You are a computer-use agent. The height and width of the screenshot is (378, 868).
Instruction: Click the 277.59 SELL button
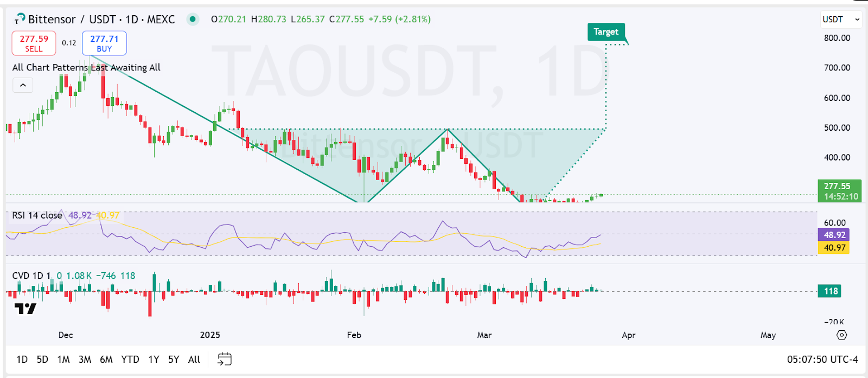click(x=34, y=43)
